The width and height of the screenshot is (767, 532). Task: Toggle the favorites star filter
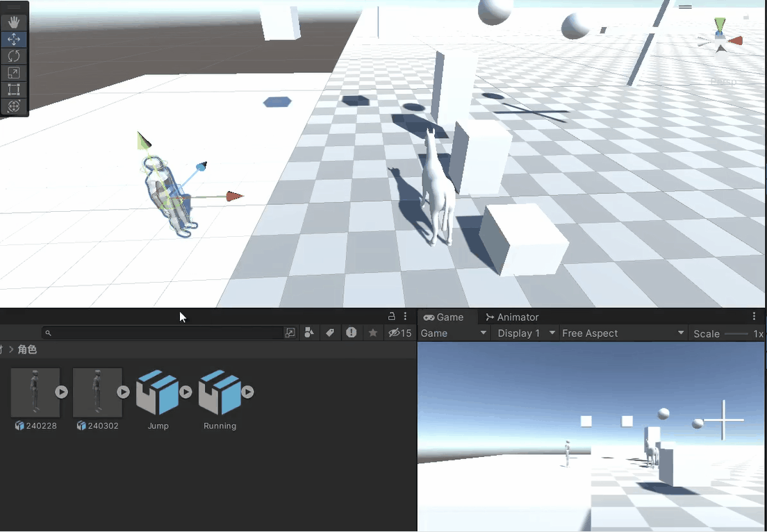[x=373, y=332]
